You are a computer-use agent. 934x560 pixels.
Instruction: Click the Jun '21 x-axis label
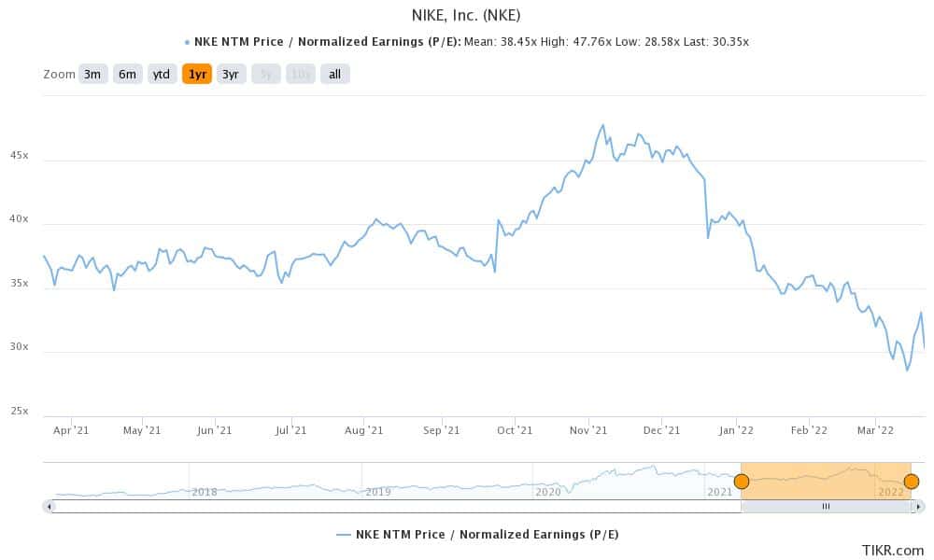[x=215, y=430]
